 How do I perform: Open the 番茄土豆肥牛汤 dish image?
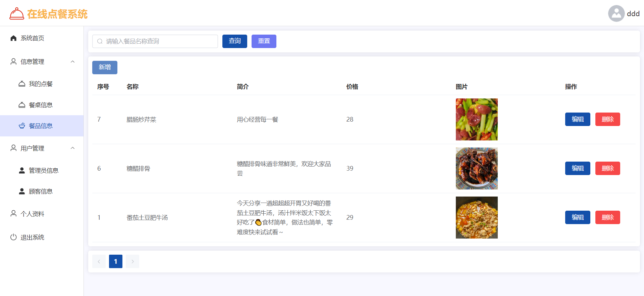477,217
